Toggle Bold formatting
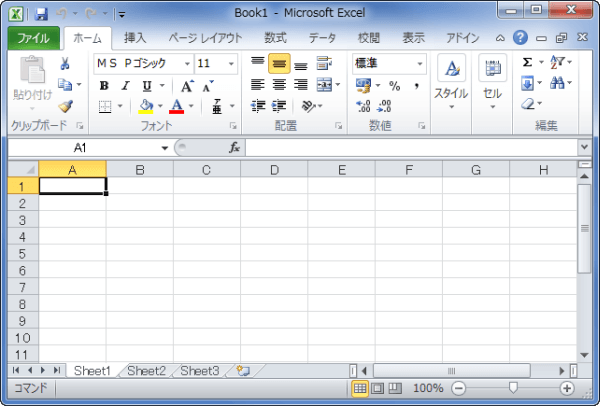This screenshot has height=406, width=600. click(104, 86)
